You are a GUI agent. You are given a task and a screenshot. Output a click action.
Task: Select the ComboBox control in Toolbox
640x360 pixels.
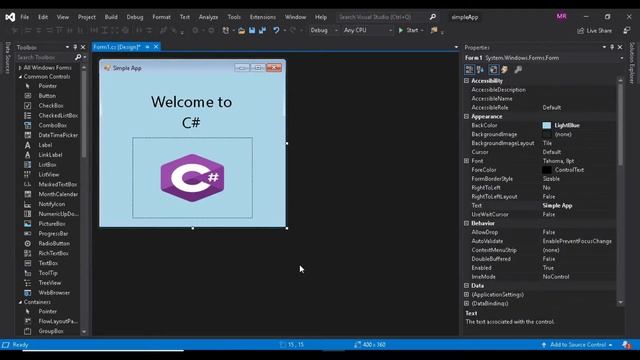[x=52, y=125]
